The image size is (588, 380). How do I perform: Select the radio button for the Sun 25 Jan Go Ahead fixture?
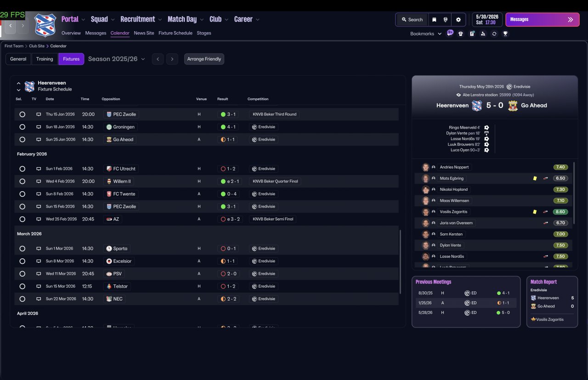click(22, 140)
